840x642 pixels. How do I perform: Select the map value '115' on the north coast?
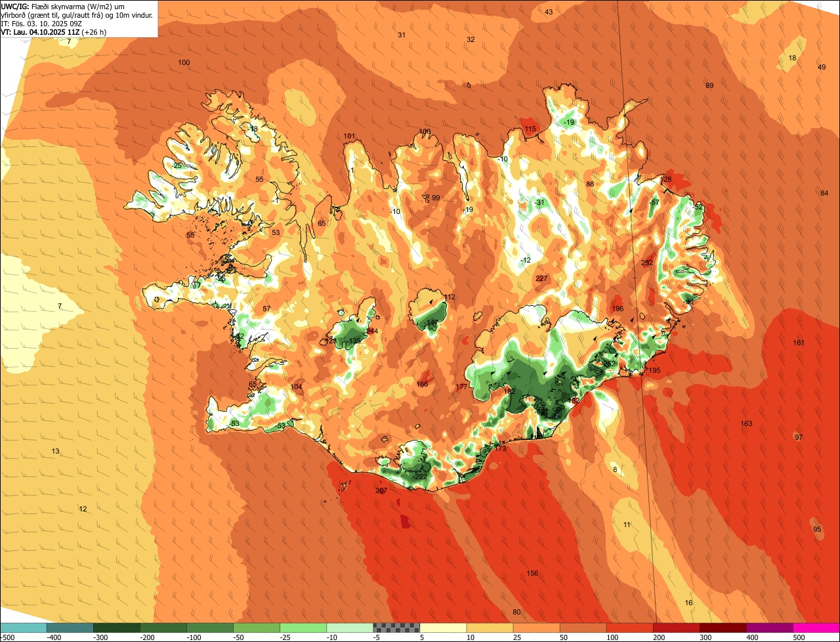coord(530,129)
